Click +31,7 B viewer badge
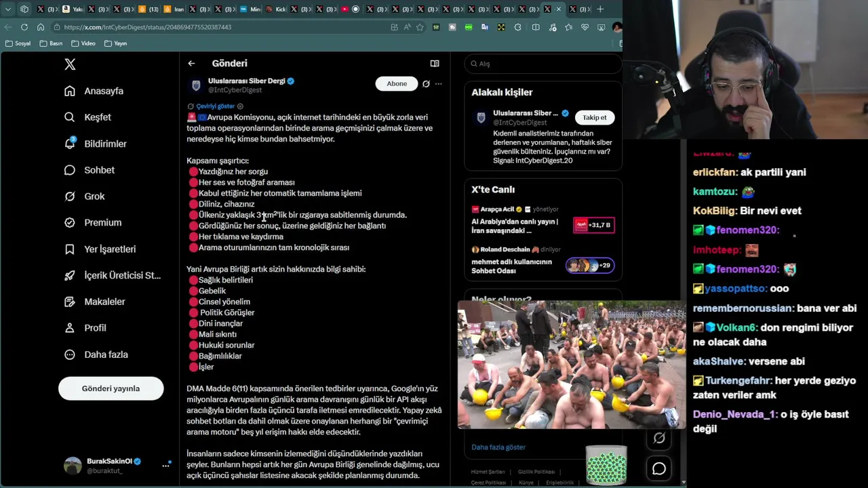 tap(594, 225)
